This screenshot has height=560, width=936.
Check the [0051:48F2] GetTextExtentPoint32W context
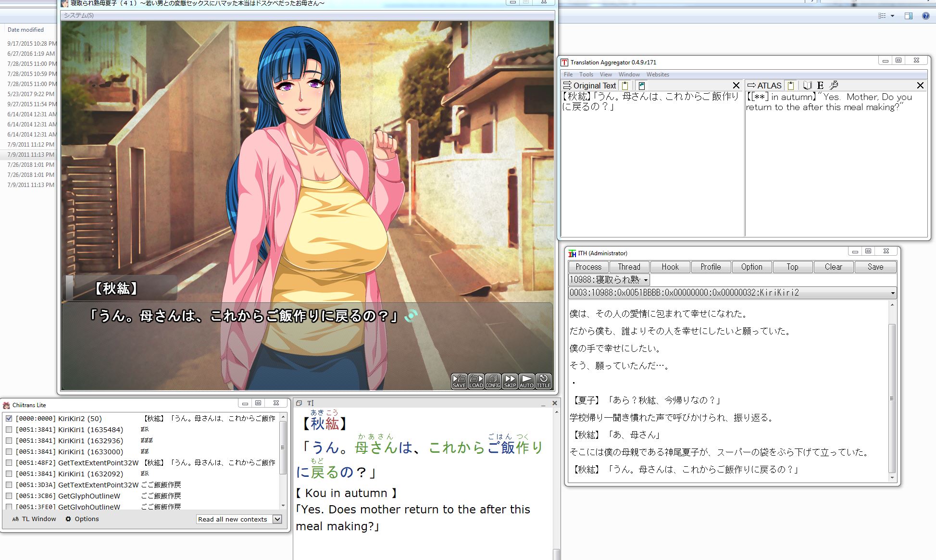coord(9,463)
